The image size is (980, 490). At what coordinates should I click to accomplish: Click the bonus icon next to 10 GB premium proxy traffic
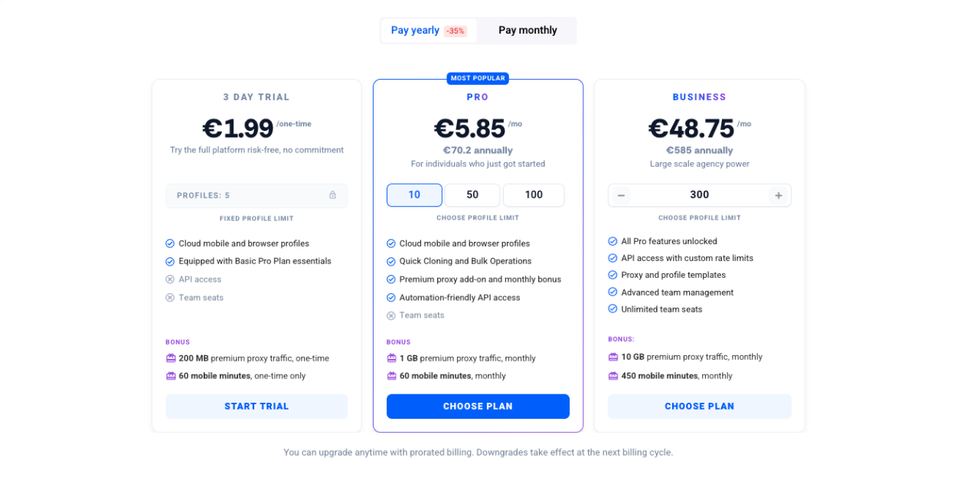(x=612, y=357)
